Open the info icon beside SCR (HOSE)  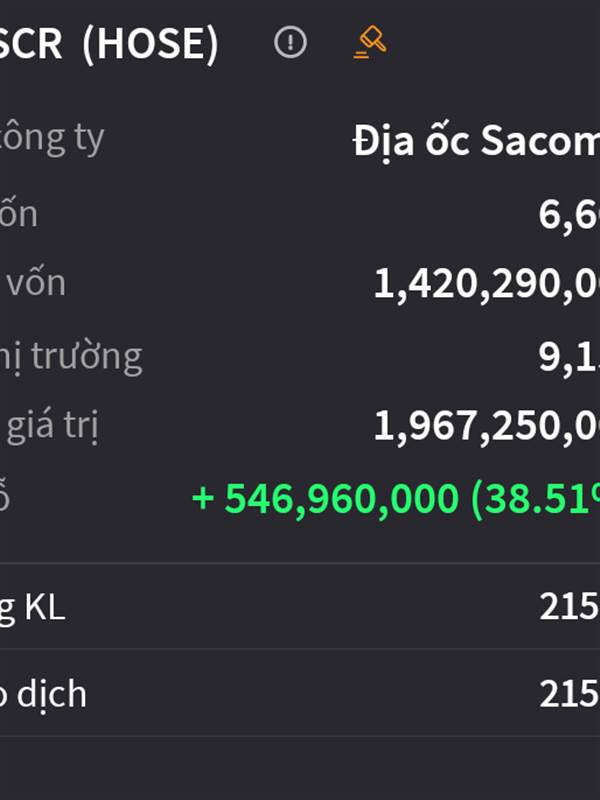pyautogui.click(x=290, y=42)
